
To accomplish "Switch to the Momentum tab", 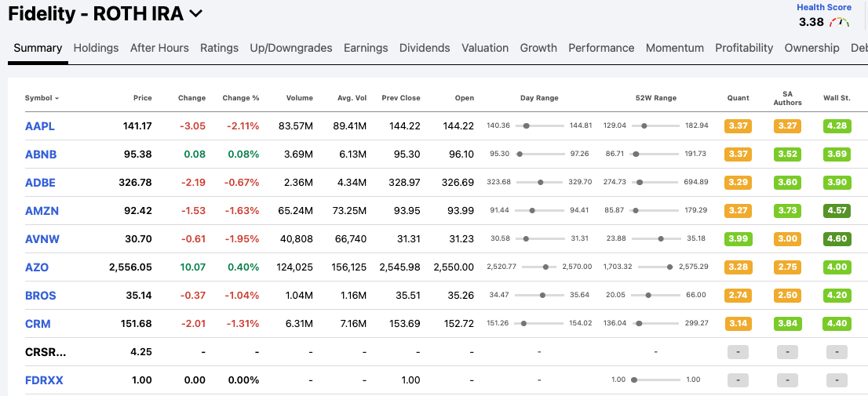I will click(x=675, y=48).
